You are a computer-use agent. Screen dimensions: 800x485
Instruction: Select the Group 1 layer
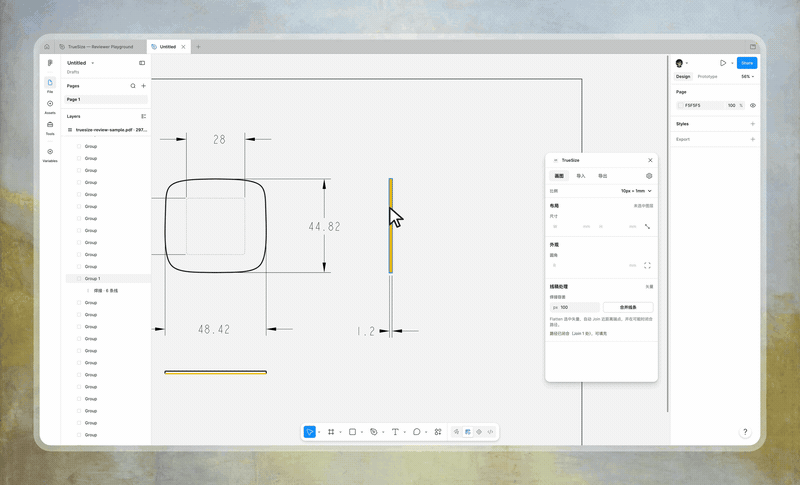(108, 278)
